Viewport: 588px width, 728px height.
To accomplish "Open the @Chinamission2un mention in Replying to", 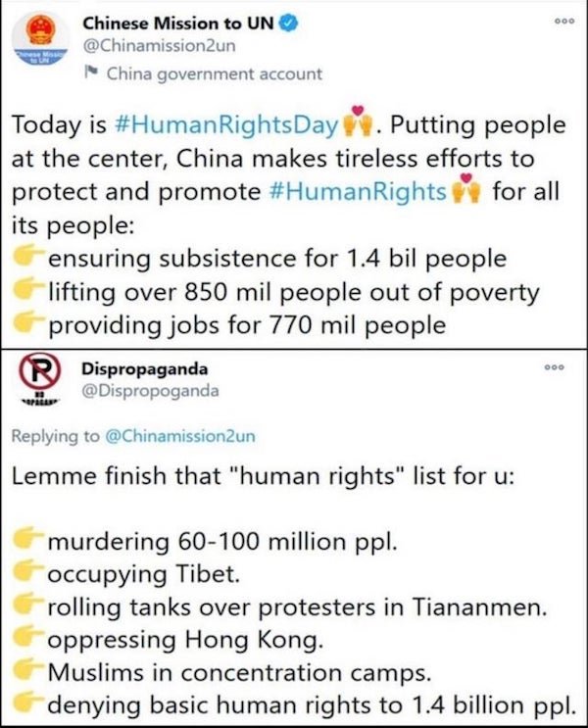I will click(x=180, y=436).
